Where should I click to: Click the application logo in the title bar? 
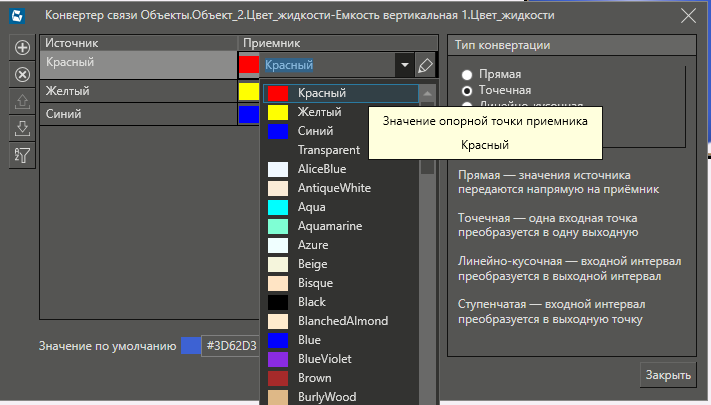click(x=17, y=15)
